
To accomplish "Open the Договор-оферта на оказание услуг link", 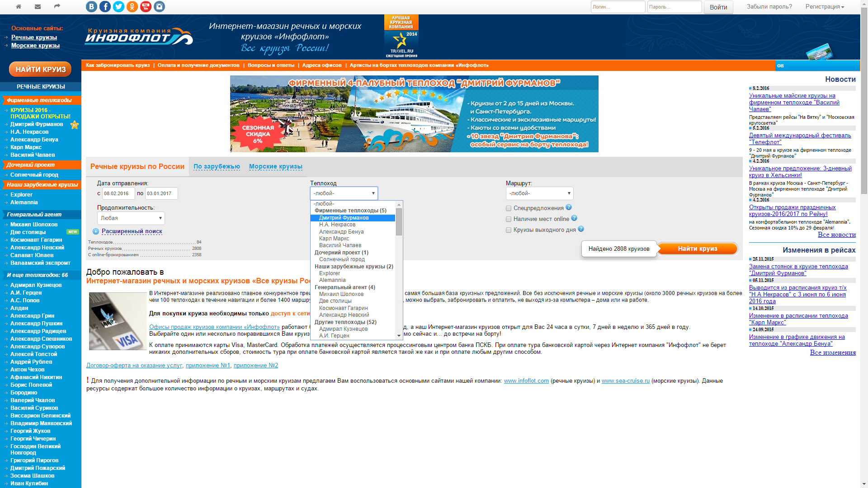I will pyautogui.click(x=134, y=366).
